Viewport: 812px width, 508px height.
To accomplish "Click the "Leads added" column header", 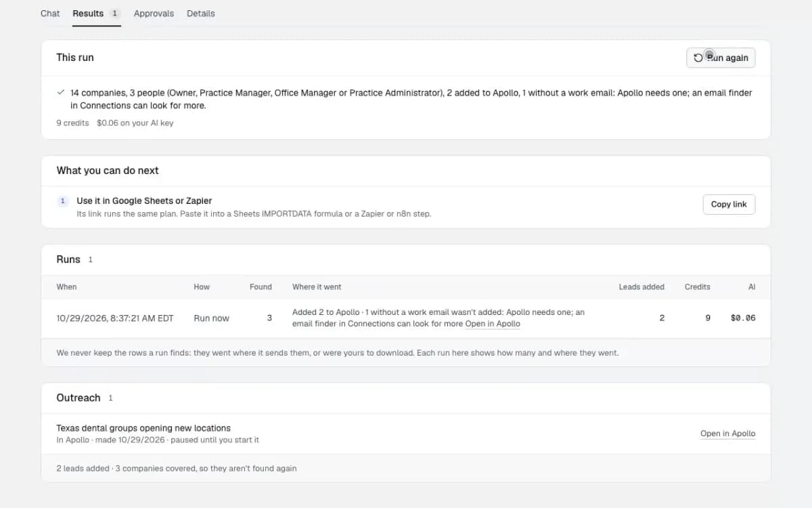I will tap(641, 287).
